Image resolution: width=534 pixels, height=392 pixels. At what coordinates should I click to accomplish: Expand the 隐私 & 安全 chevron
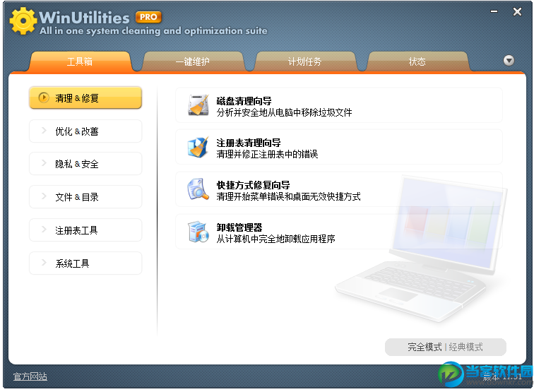44,163
